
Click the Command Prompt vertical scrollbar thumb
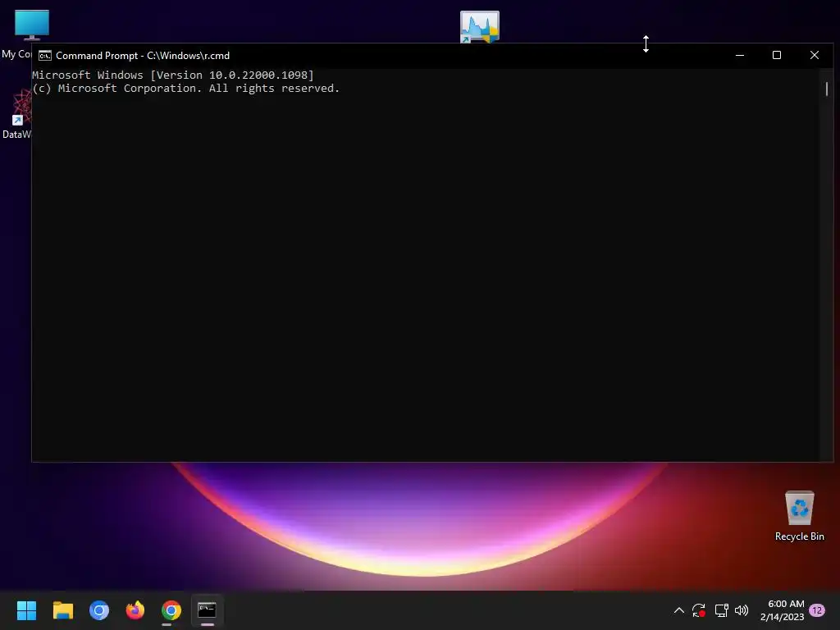point(827,89)
